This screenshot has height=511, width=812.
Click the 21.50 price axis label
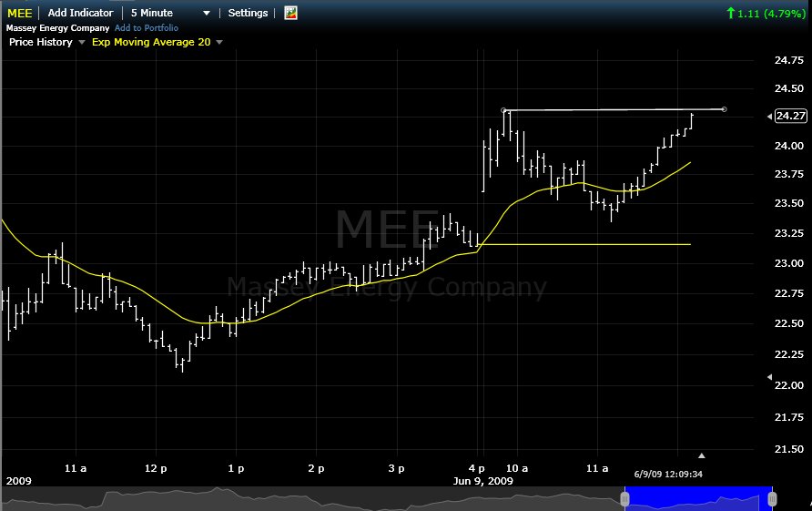[789, 449]
